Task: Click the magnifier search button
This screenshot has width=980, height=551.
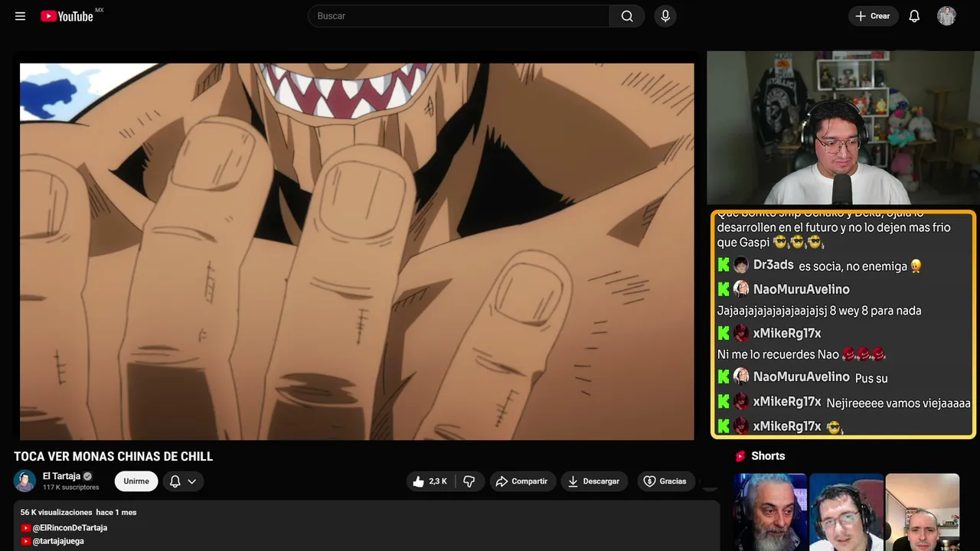Action: point(627,16)
